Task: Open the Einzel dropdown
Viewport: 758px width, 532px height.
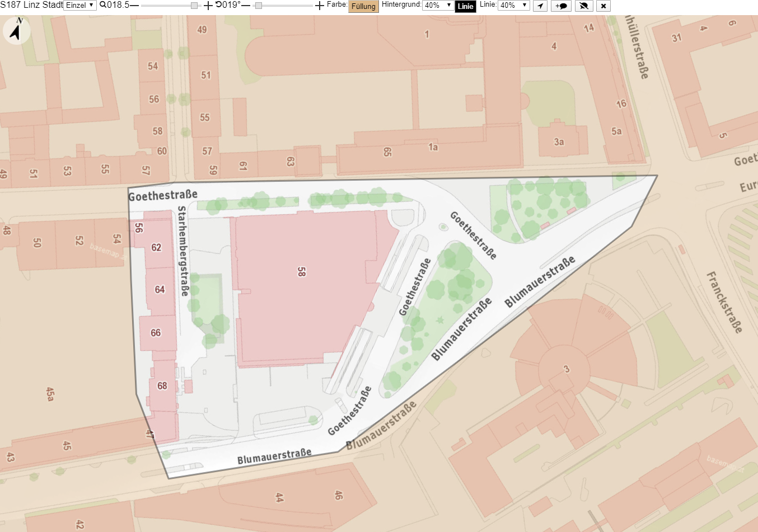Action: tap(80, 6)
